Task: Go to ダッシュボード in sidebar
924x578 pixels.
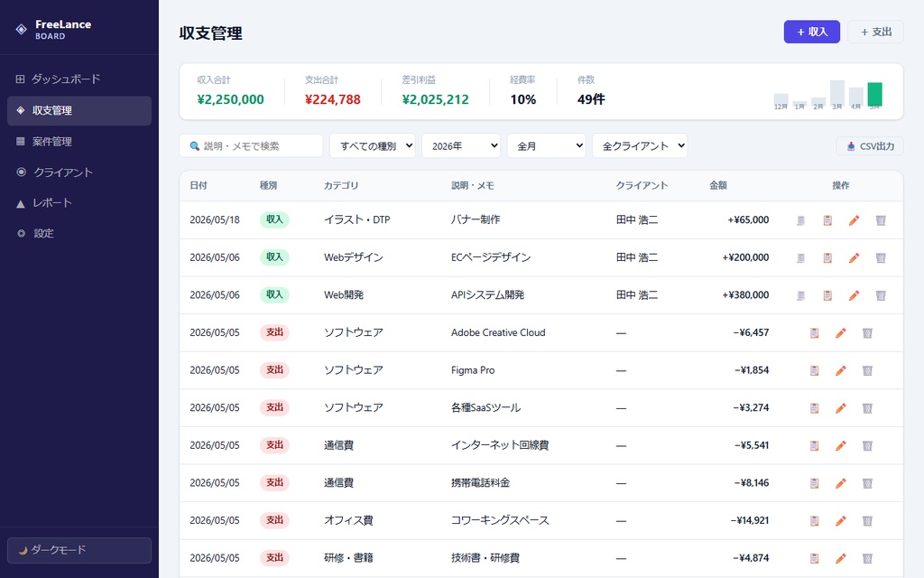Action: click(79, 79)
